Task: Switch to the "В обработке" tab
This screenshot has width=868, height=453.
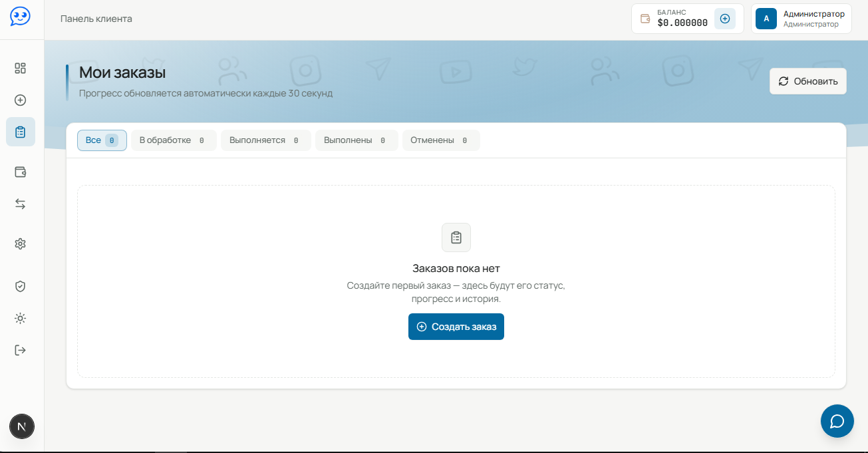Action: 174,140
